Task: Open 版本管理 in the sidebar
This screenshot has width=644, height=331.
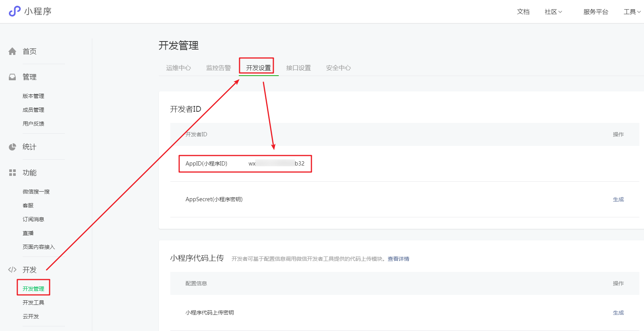Action: tap(33, 96)
